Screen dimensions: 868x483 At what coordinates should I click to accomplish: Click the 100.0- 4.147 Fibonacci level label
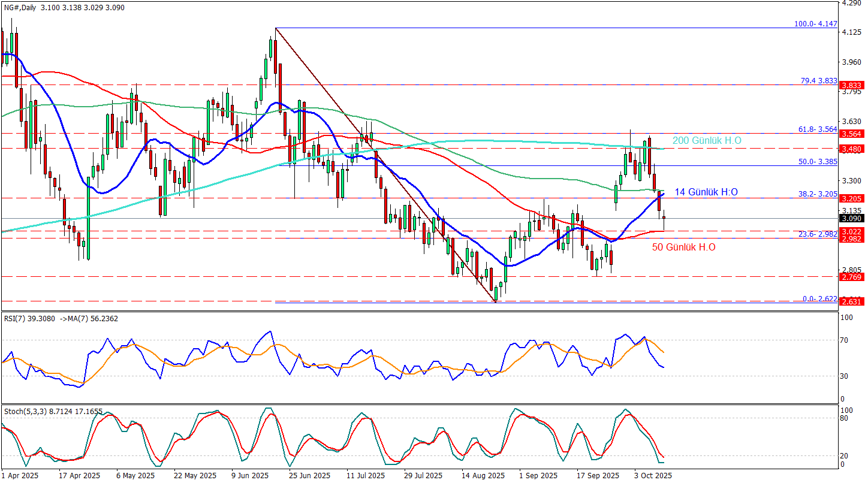tap(815, 24)
